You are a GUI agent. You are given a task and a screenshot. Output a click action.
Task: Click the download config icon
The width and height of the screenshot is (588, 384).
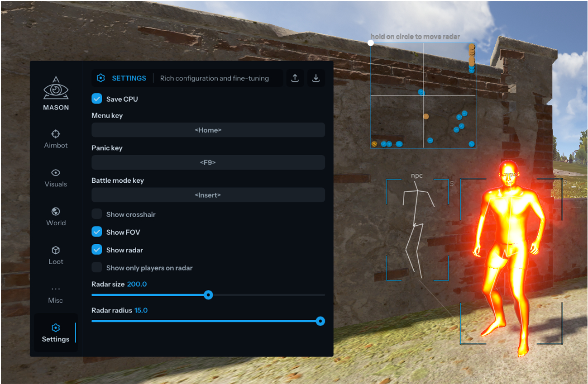[316, 78]
